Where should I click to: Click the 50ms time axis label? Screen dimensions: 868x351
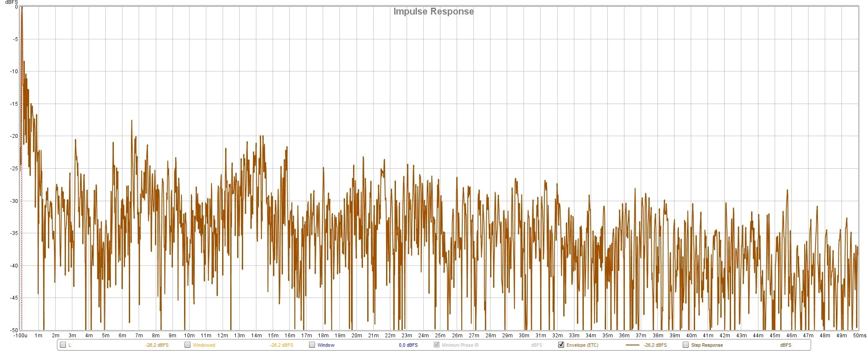coord(859,336)
